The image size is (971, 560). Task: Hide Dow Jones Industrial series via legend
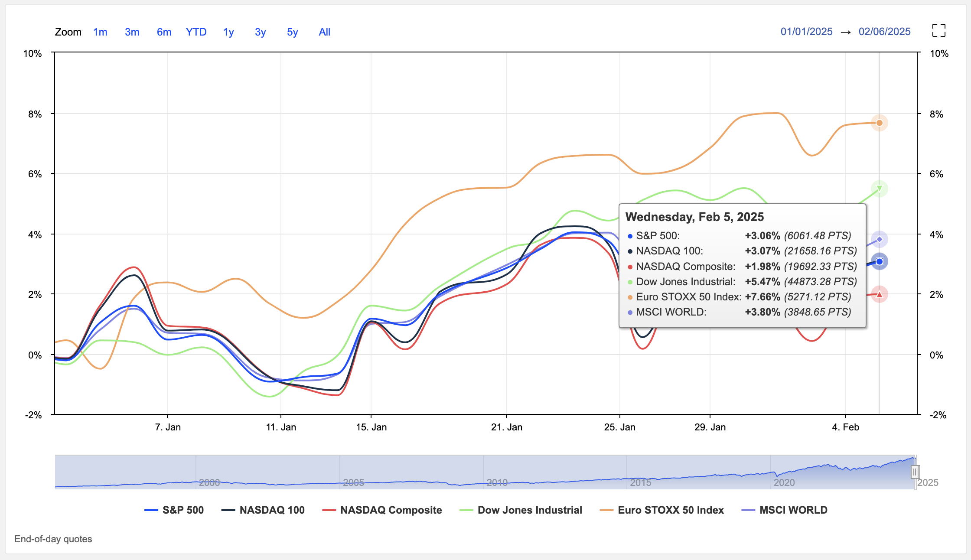tap(521, 510)
